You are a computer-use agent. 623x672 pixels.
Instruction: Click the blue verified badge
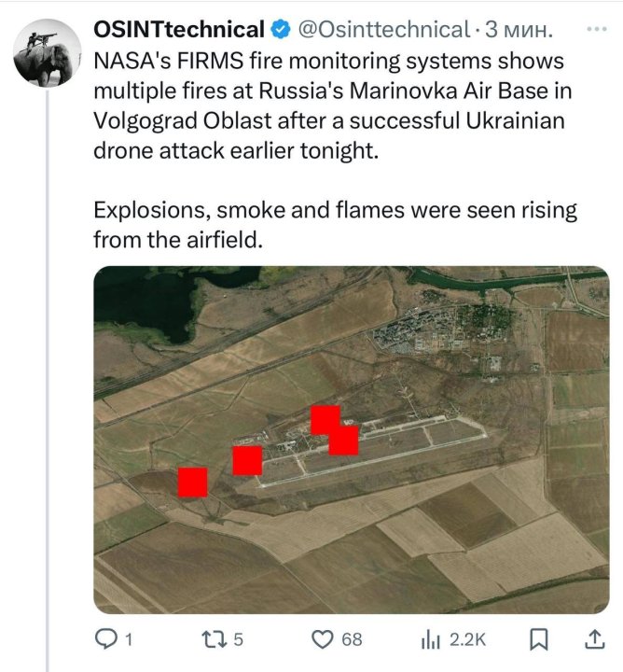pos(281,30)
